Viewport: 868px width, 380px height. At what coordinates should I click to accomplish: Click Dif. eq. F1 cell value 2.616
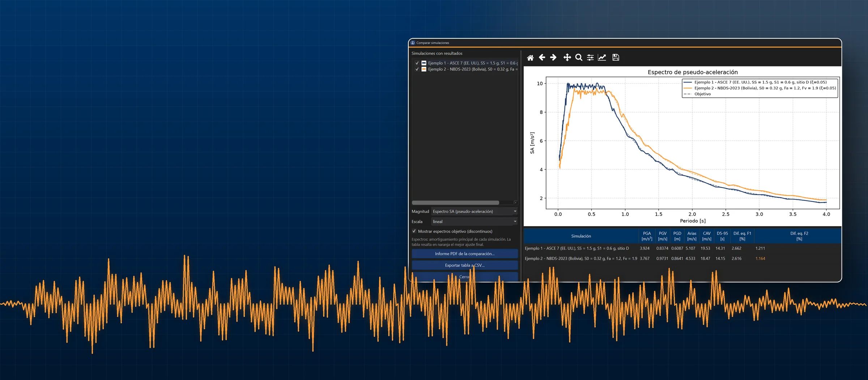736,258
